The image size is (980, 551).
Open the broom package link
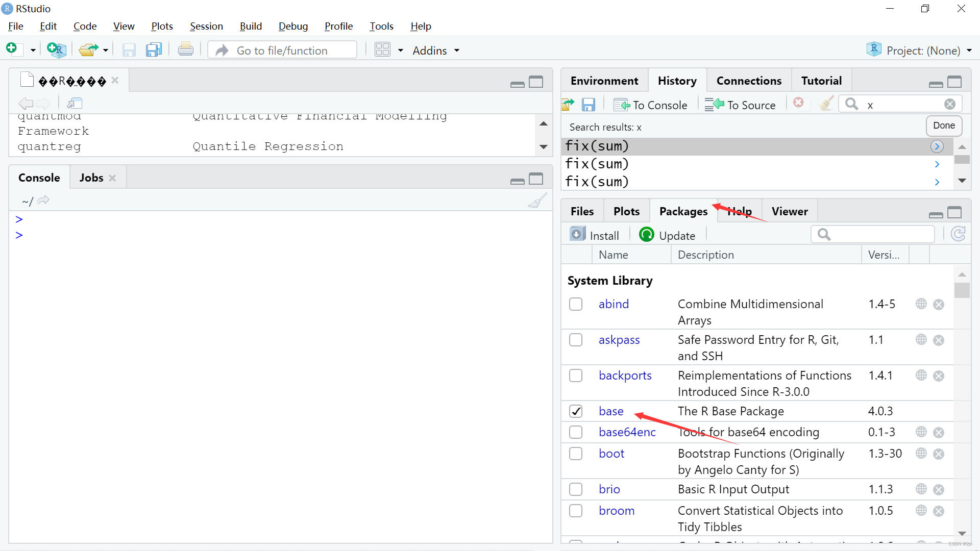pos(617,510)
